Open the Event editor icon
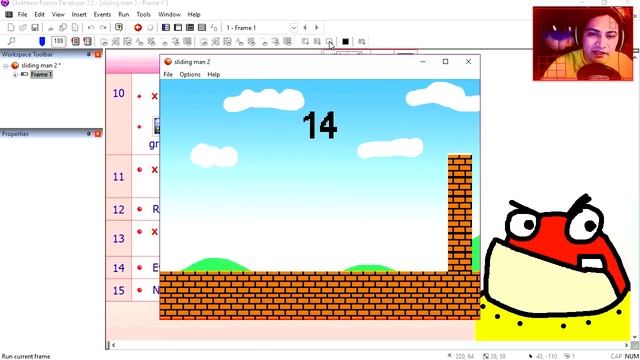 (190, 28)
